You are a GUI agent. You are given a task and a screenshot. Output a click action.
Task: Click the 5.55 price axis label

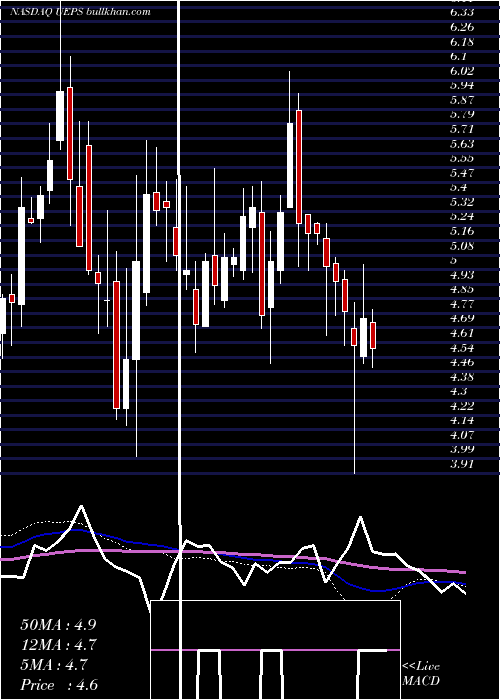tap(462, 158)
